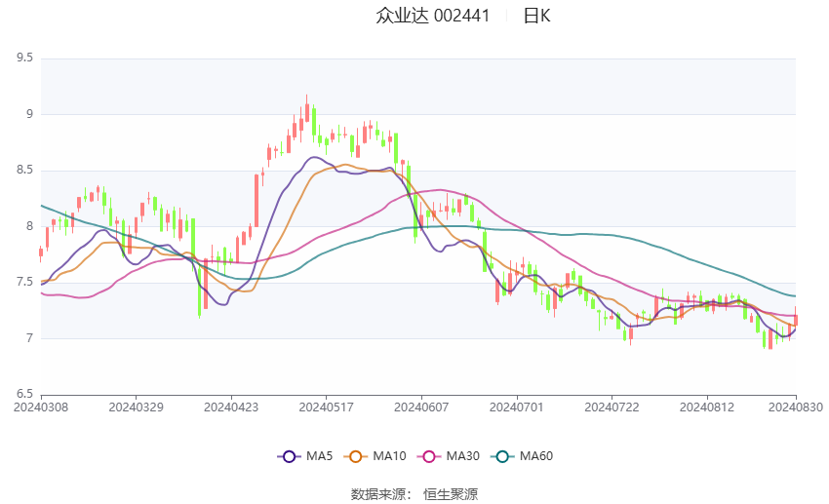Click the 数据来源 caption text
This screenshot has width=829, height=504.
tap(378, 494)
